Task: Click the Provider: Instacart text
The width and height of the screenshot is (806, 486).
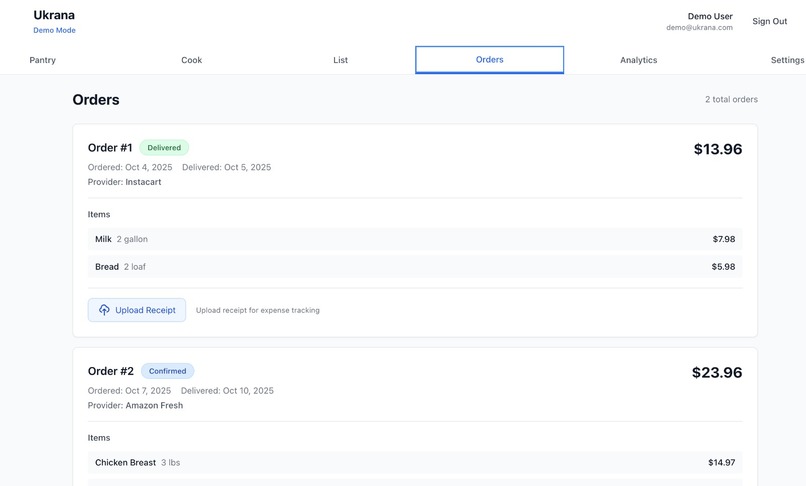Action: pyautogui.click(x=124, y=182)
